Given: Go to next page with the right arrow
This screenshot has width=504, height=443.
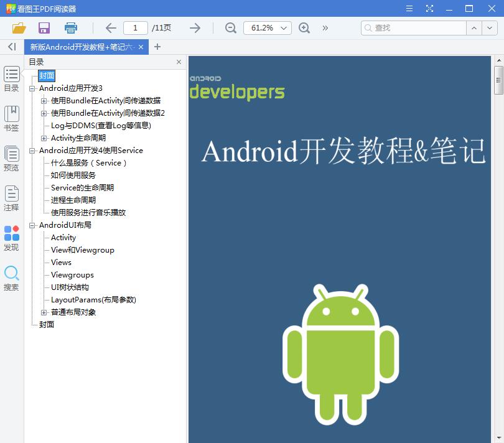Looking at the screenshot, I should click(195, 28).
